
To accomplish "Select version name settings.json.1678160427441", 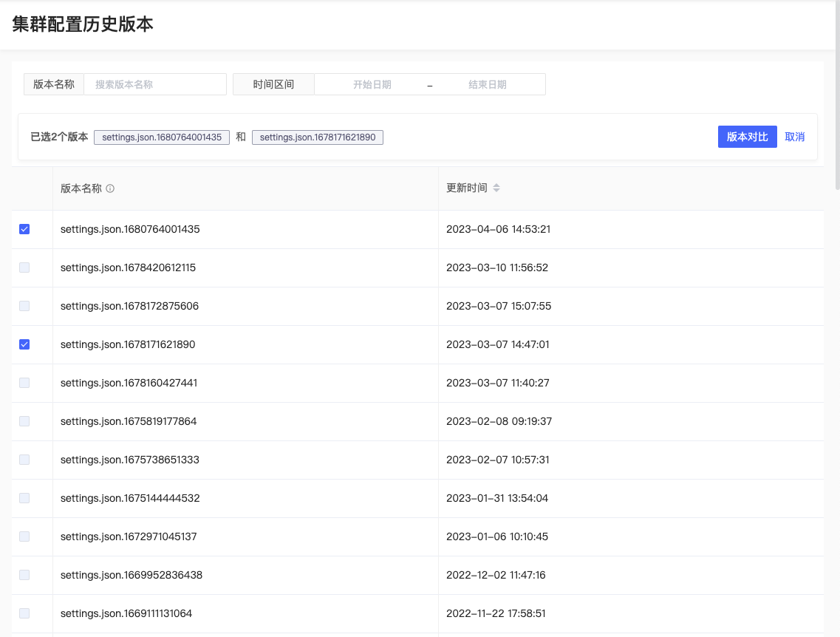I will pyautogui.click(x=129, y=383).
